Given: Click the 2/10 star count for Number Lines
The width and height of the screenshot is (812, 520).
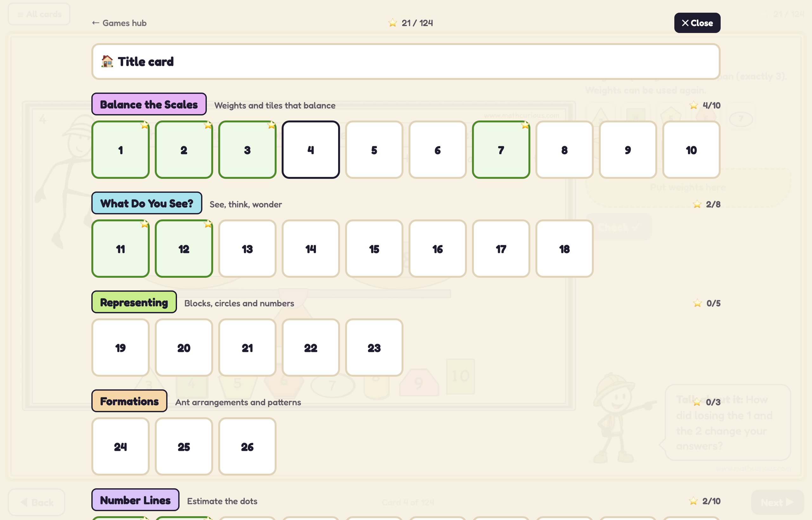Looking at the screenshot, I should (705, 501).
